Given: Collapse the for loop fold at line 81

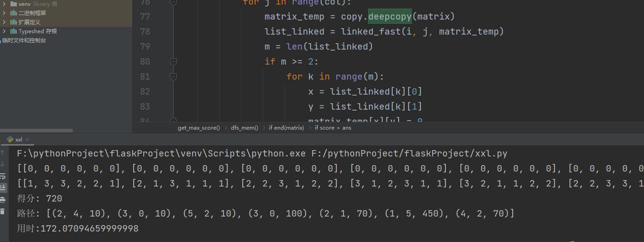Looking at the screenshot, I should (173, 76).
